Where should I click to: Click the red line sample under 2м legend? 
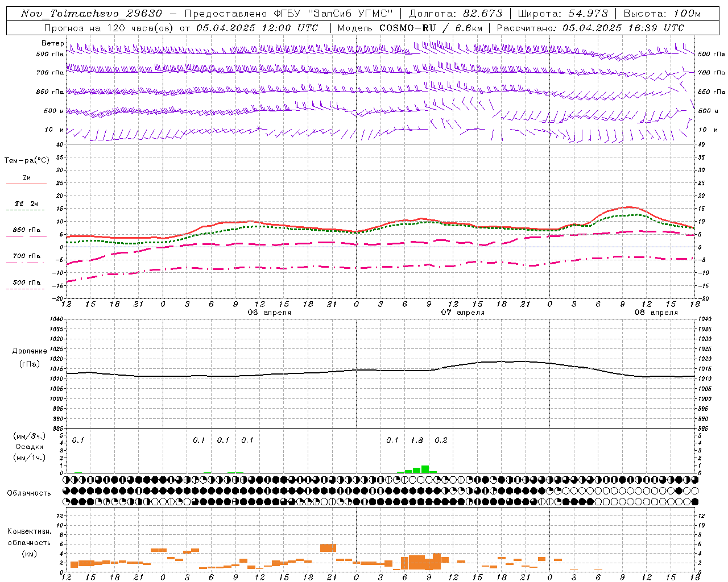tap(26, 184)
